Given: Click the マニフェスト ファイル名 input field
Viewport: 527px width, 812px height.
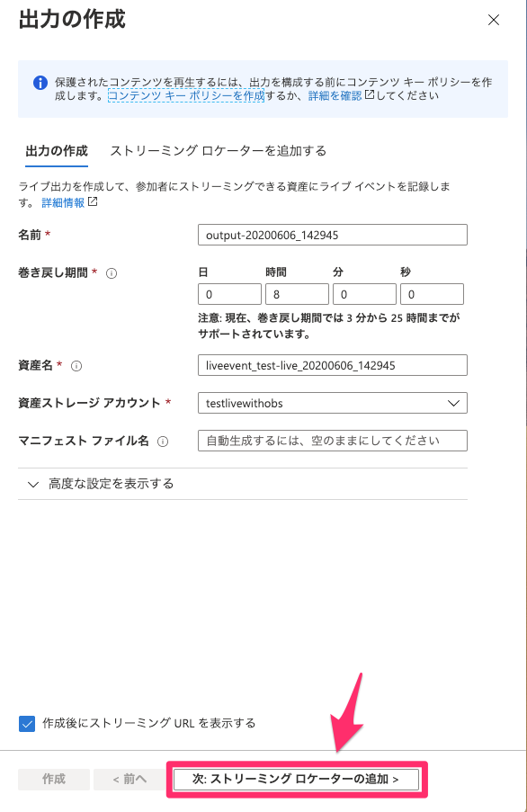Looking at the screenshot, I should pyautogui.click(x=333, y=441).
